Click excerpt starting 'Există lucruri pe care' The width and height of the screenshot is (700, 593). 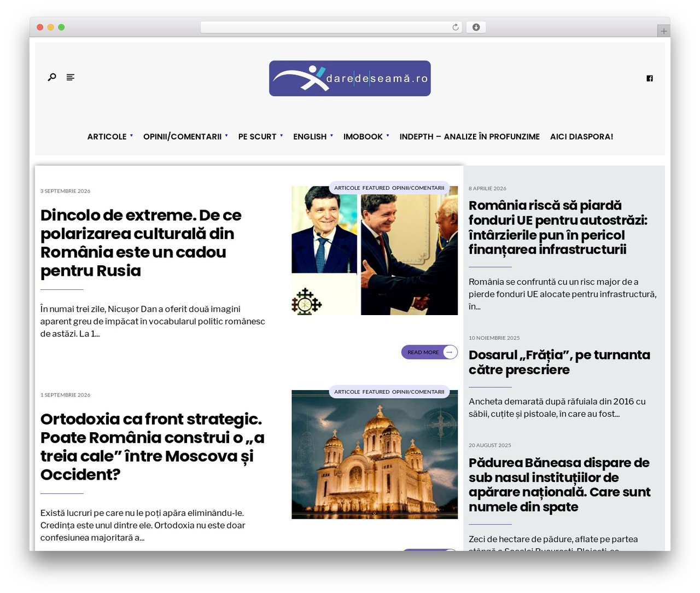[x=143, y=526]
